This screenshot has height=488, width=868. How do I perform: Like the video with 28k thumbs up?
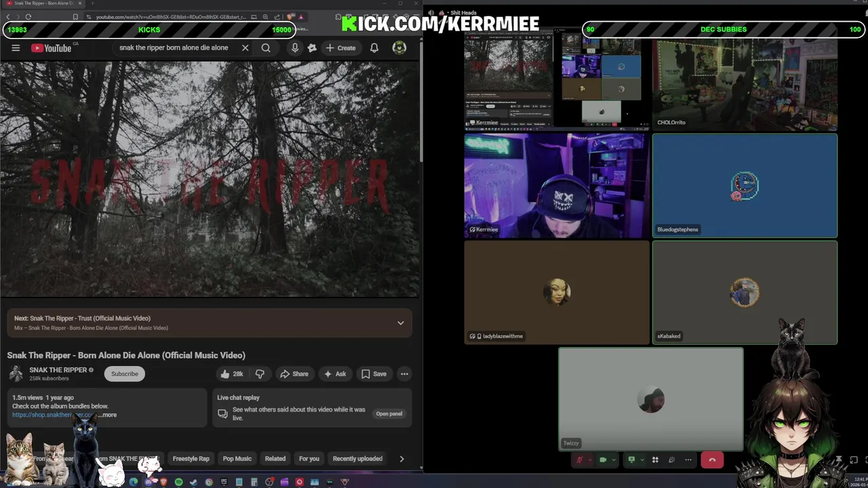(232, 373)
